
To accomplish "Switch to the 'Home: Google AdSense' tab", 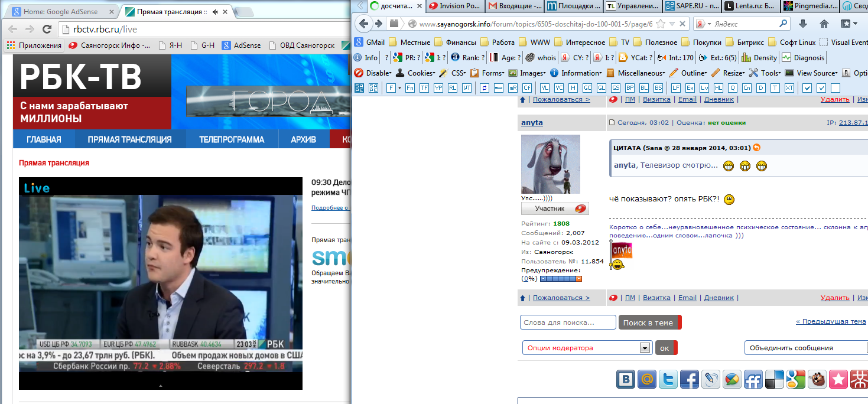I will (x=61, y=11).
